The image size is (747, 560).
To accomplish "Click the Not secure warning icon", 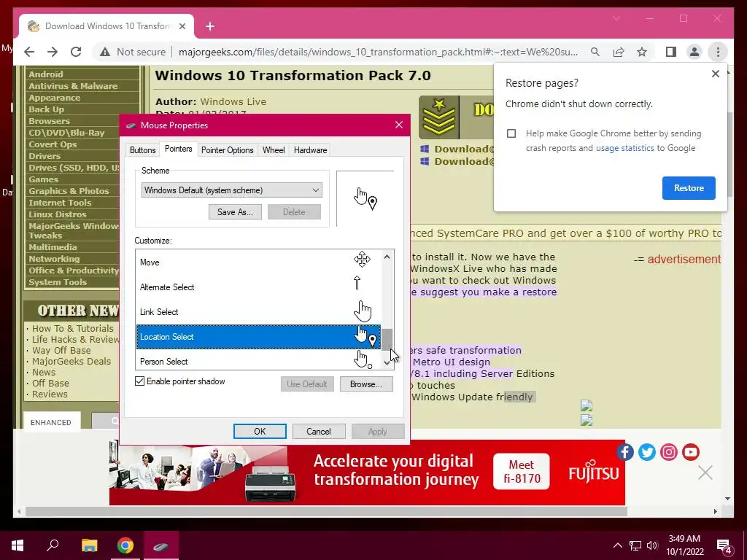I will coord(105,52).
